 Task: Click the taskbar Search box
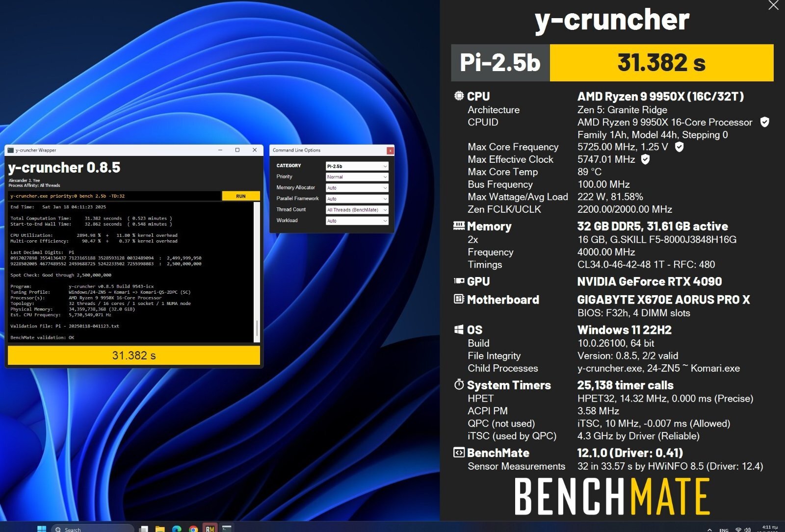click(92, 529)
